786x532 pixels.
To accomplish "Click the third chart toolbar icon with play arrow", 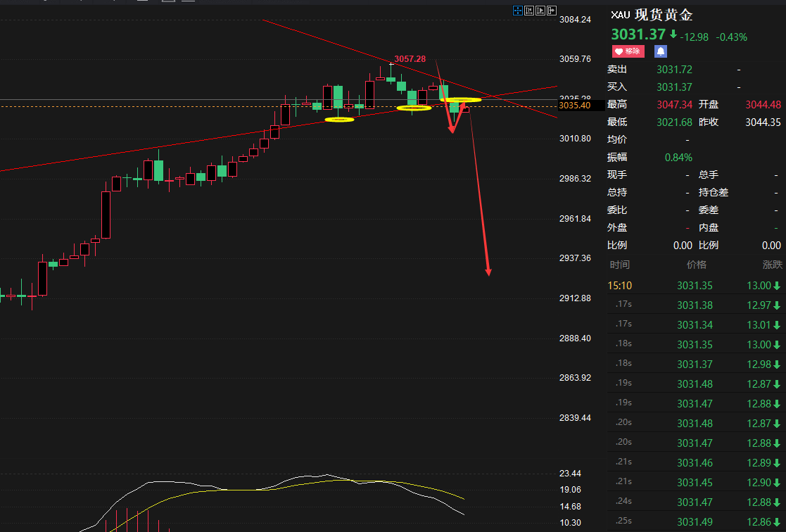I will click(540, 10).
